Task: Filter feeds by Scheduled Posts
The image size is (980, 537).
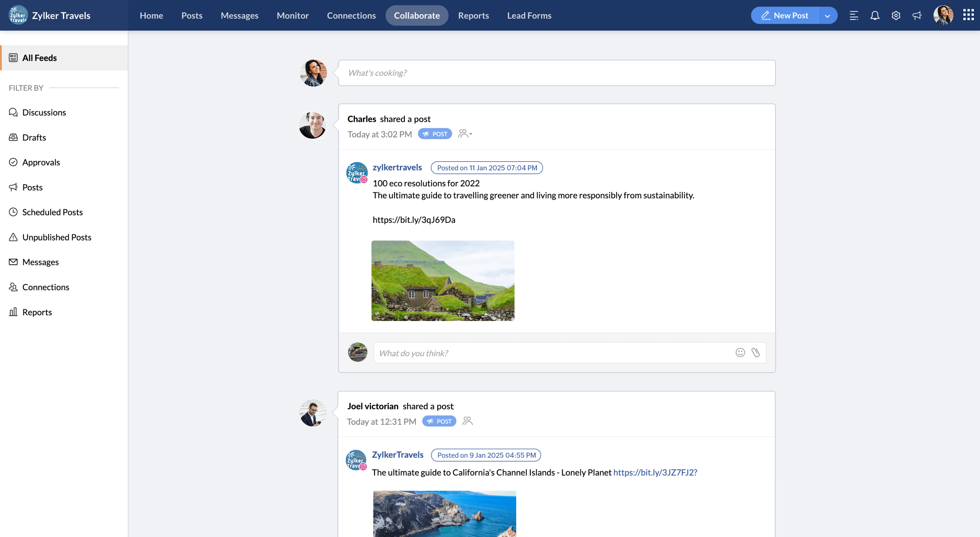Action: point(52,212)
